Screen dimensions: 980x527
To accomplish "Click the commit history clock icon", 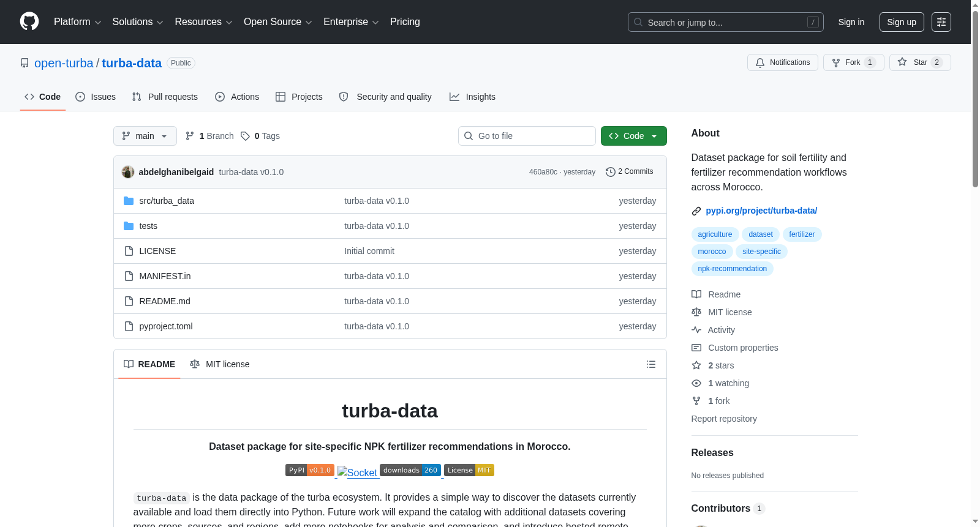I will pyautogui.click(x=610, y=172).
